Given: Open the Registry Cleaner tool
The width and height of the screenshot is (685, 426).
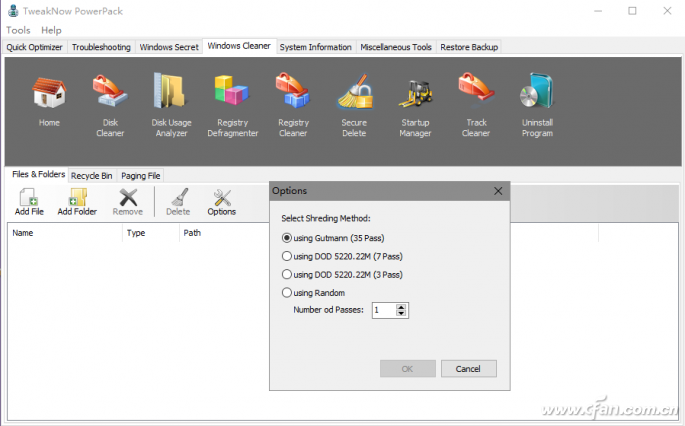Looking at the screenshot, I should 293,106.
